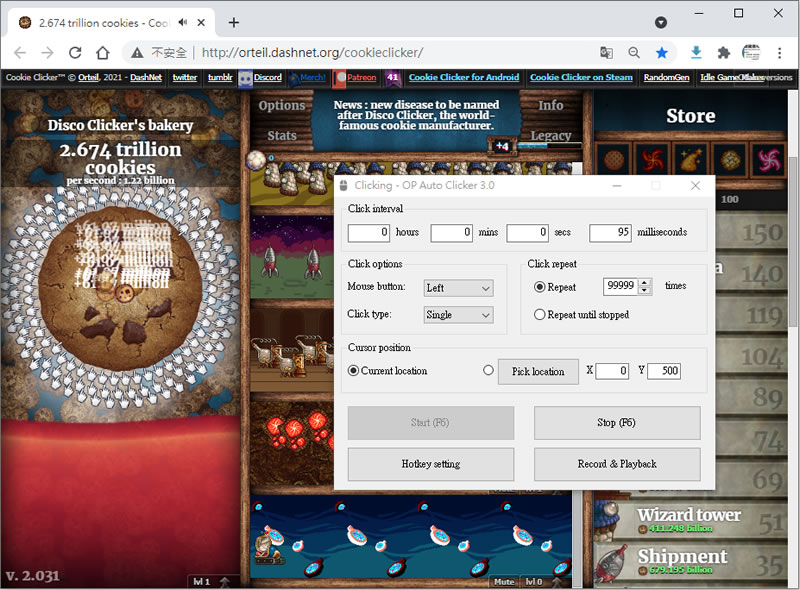Open the RandomGen link

666,78
